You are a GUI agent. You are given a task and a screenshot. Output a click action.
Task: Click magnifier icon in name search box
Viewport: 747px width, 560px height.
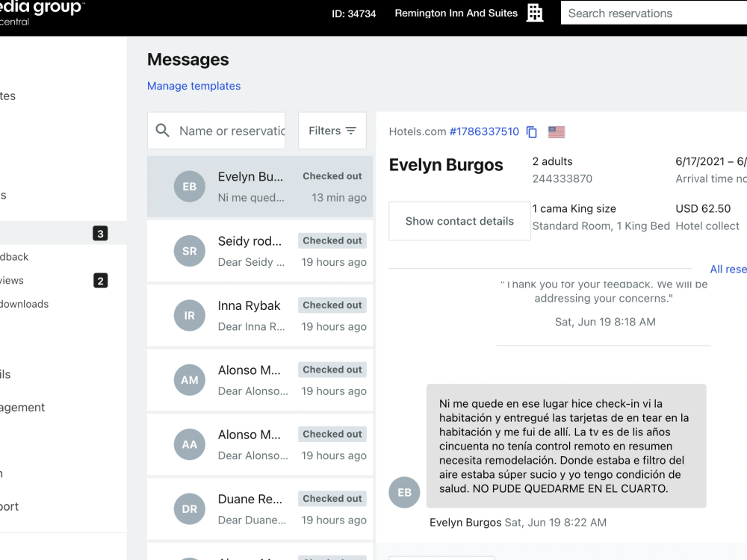[x=162, y=131]
